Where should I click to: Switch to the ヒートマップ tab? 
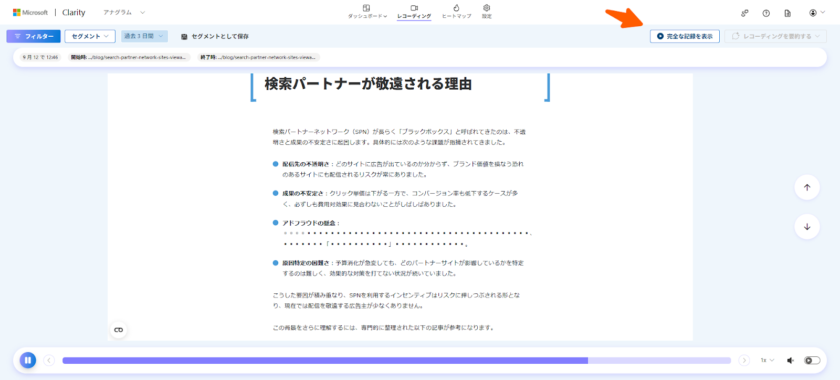tap(456, 12)
